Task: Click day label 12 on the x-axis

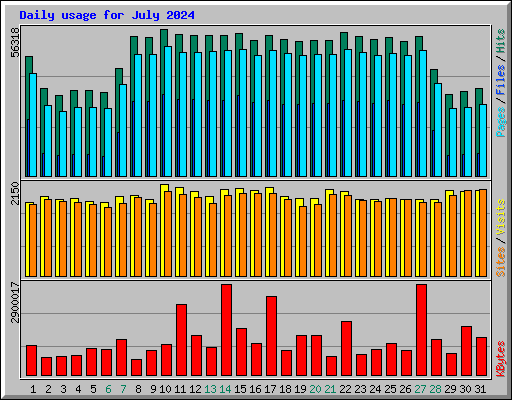Action: point(195,389)
